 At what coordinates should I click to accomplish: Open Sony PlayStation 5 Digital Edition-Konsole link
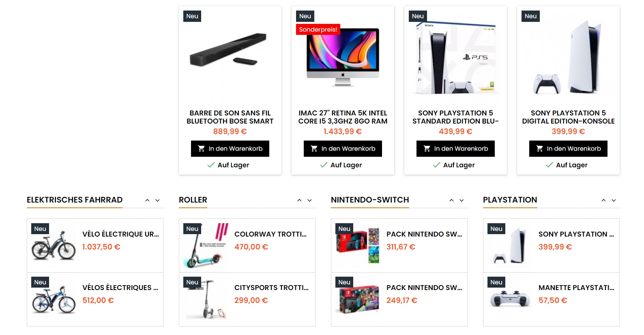[x=568, y=117]
